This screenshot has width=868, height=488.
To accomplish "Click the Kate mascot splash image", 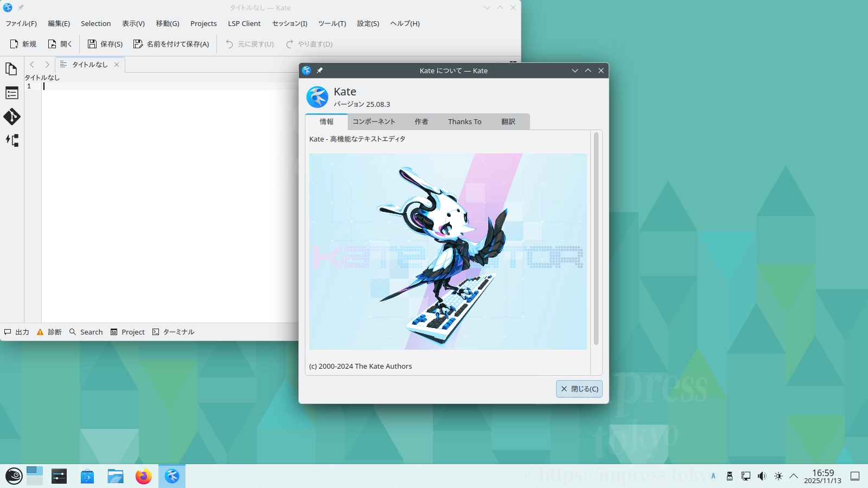I will (x=448, y=252).
